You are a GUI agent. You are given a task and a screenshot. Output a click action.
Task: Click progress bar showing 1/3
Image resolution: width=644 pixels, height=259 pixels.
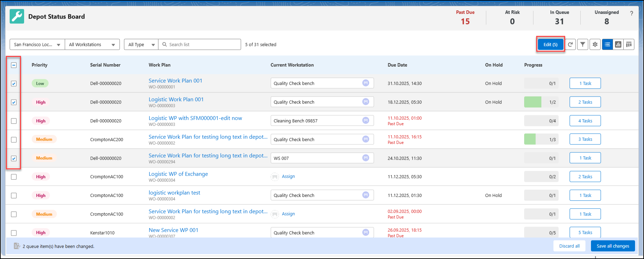(541, 139)
